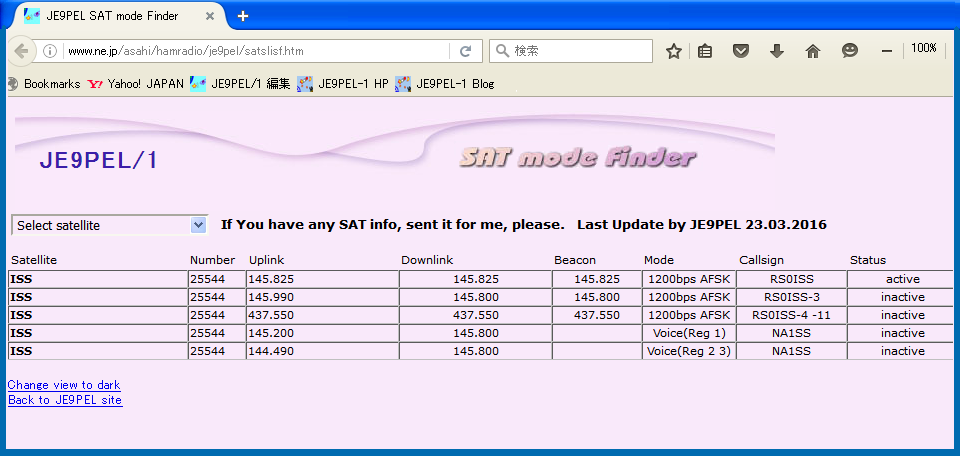This screenshot has width=960, height=456.
Task: Click the Change view to dark link
Action: pyautogui.click(x=64, y=385)
